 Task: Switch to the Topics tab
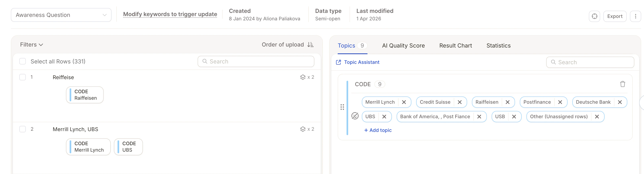tap(352, 46)
